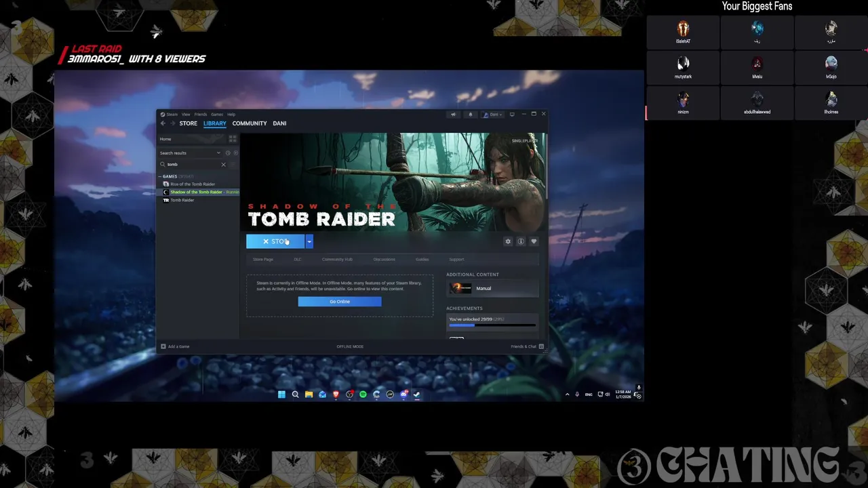Open the Store Page link
The image size is (868, 488).
coord(263,260)
